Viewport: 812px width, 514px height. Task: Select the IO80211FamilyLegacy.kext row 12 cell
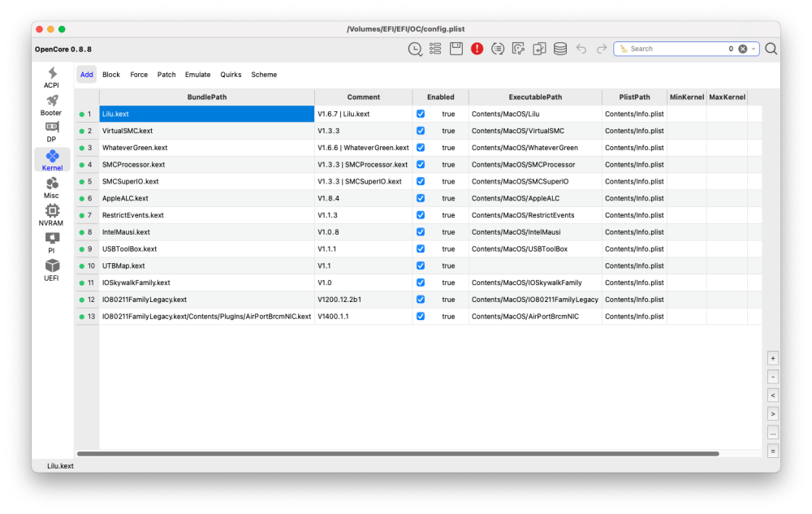coord(206,300)
